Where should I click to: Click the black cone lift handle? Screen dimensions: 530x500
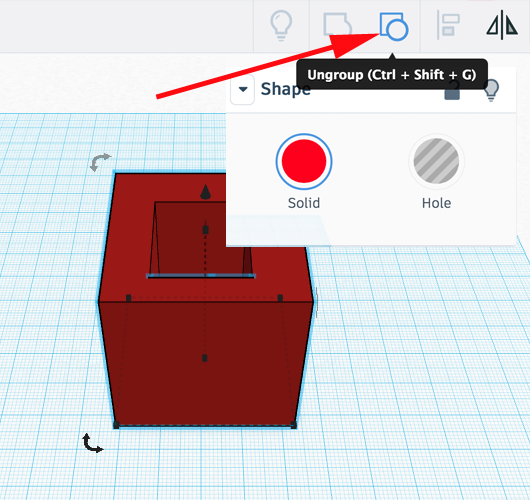click(206, 192)
